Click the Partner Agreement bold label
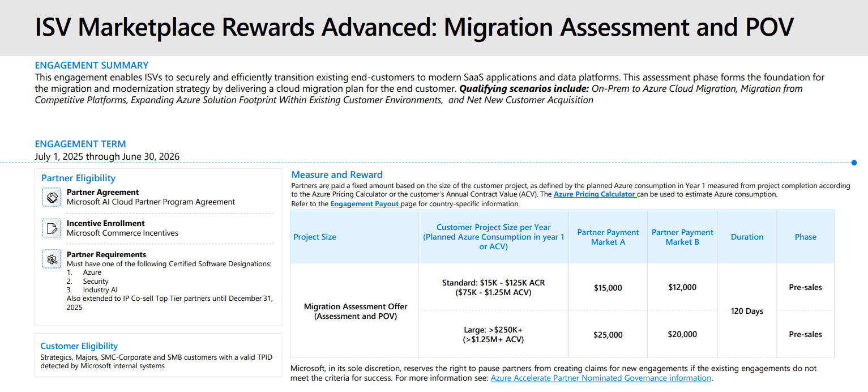Screen dimensions: 868x392 point(102,192)
